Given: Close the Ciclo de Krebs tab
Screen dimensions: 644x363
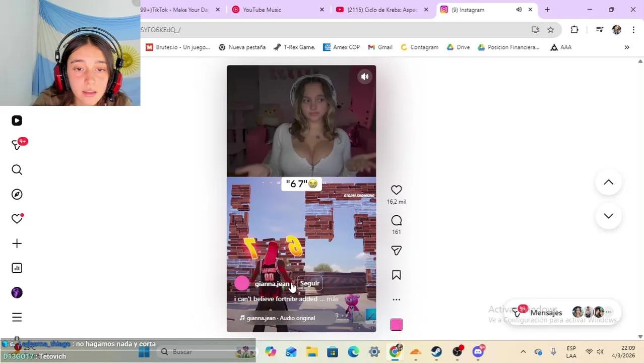Looking at the screenshot, I should pos(426,10).
